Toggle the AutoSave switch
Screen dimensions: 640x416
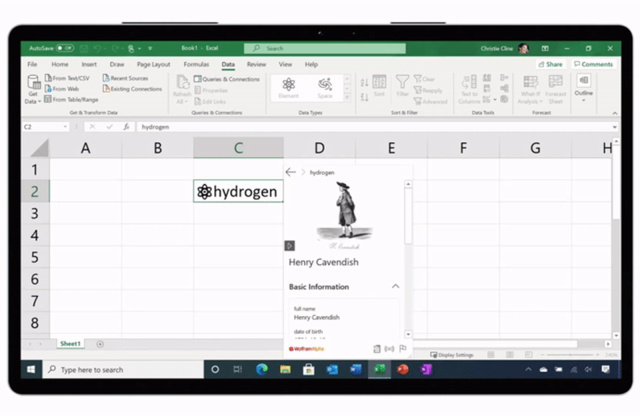pos(64,47)
